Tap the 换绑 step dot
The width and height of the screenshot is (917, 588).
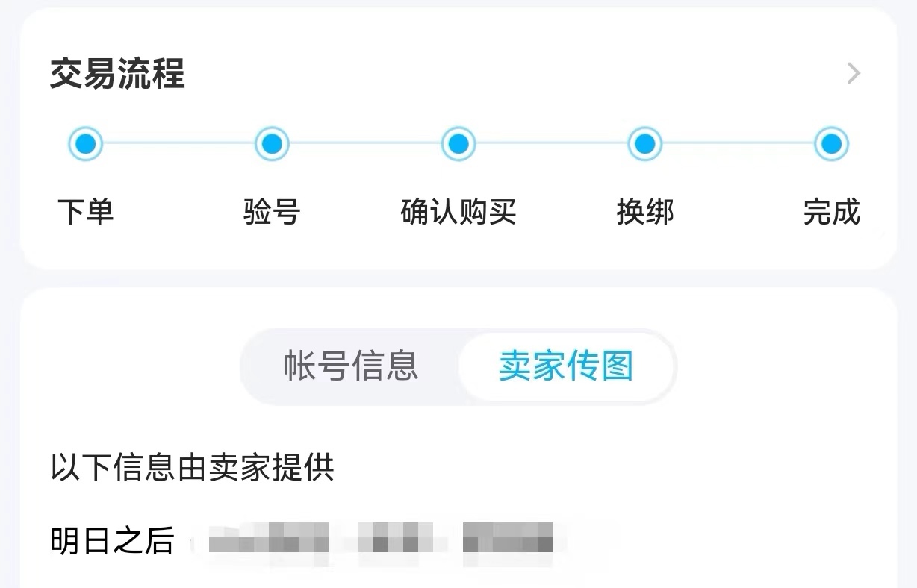click(x=645, y=143)
